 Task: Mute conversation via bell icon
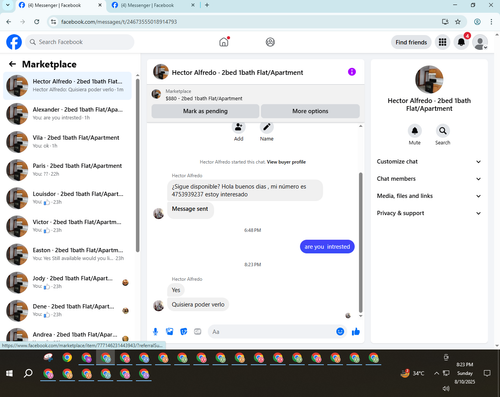tap(415, 131)
